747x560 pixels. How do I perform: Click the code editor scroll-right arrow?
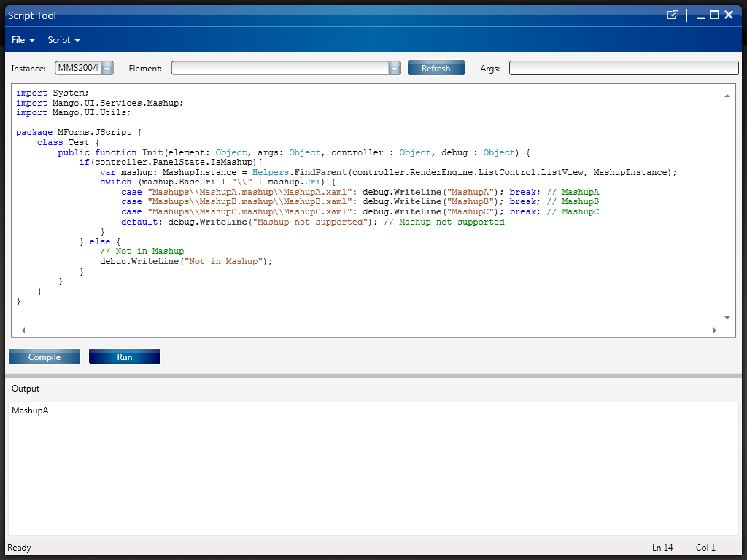(x=714, y=330)
